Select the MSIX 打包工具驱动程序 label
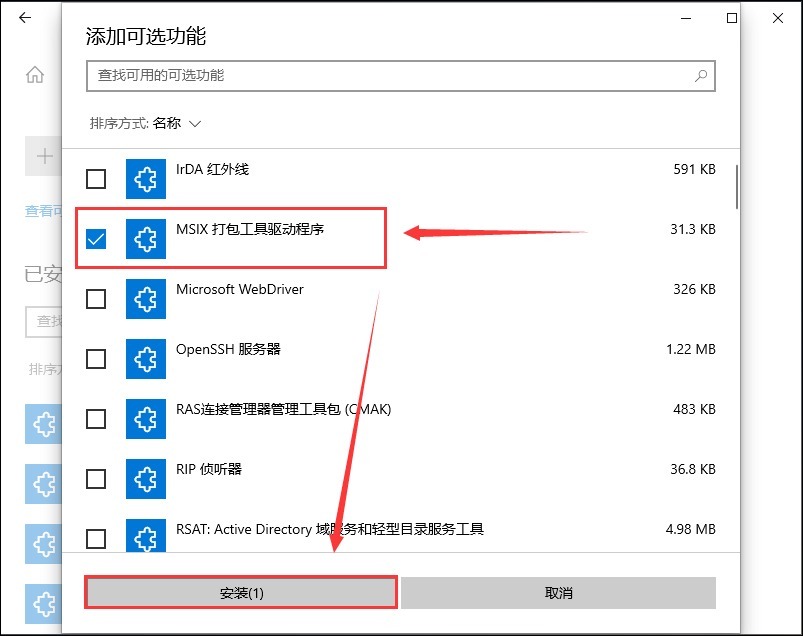This screenshot has width=803, height=636. coord(250,229)
